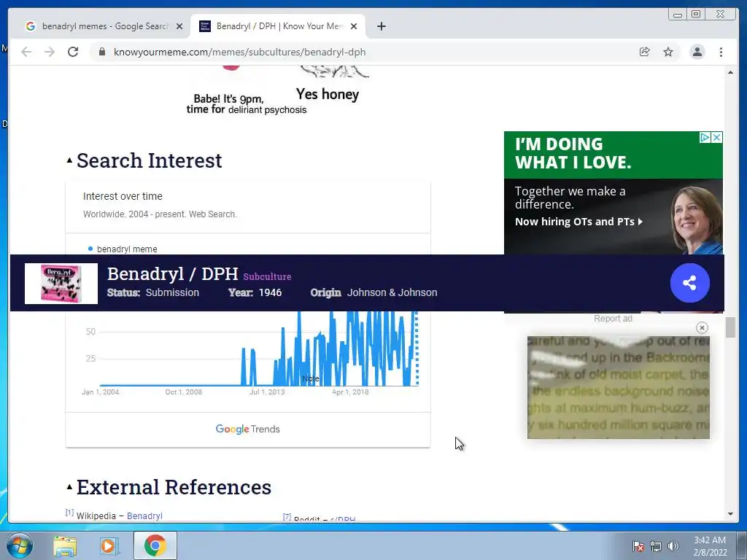Click the taskbar clock showing 3:42 AM
The height and width of the screenshot is (560, 747).
[710, 546]
